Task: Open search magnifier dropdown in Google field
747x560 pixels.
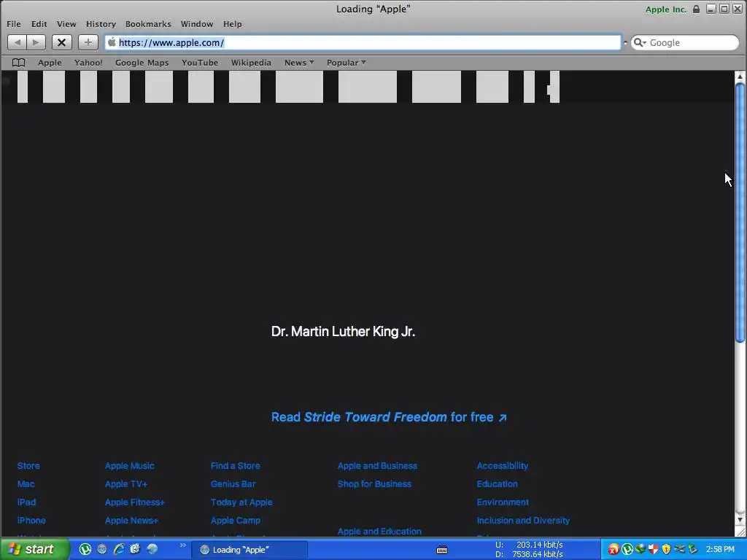Action: click(640, 42)
